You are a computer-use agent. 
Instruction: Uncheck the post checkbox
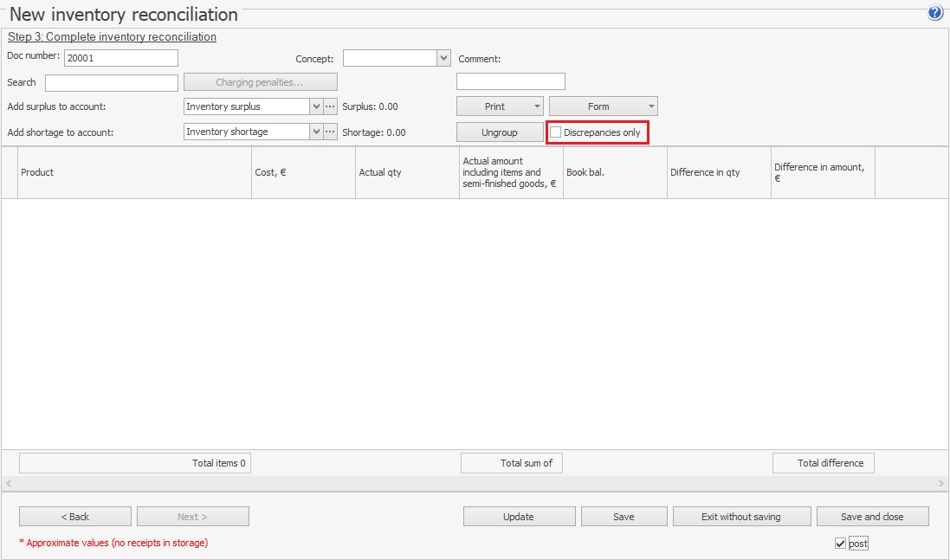click(839, 544)
